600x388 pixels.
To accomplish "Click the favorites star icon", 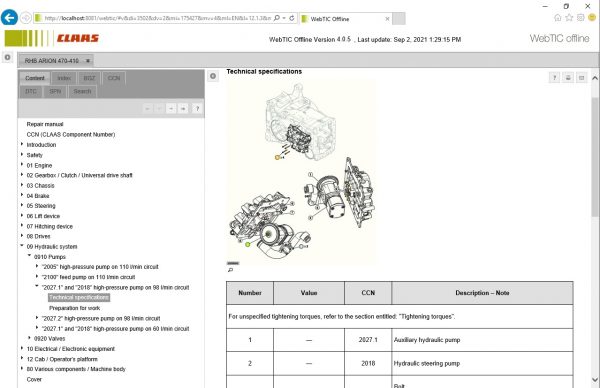I will point(569,18).
